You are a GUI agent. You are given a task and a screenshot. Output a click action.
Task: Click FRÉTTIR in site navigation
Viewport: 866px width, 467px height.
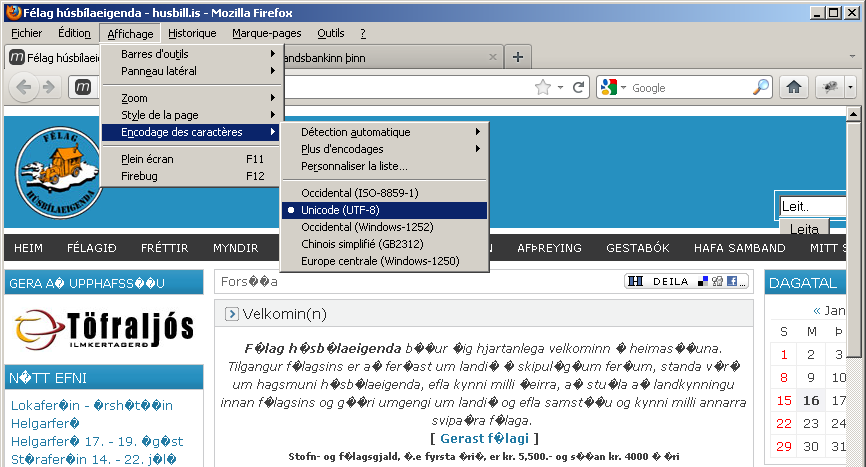(165, 248)
